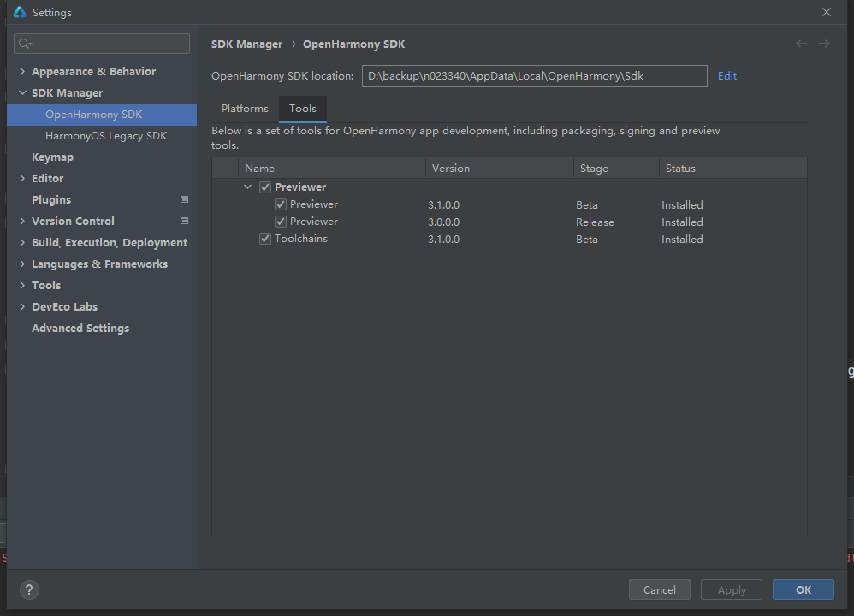This screenshot has height=616, width=854.
Task: Expand the Editor section
Action: click(22, 178)
